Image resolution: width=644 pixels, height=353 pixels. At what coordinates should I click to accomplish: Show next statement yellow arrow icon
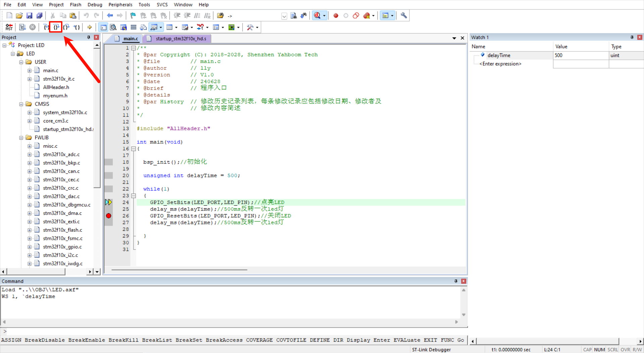tap(90, 27)
